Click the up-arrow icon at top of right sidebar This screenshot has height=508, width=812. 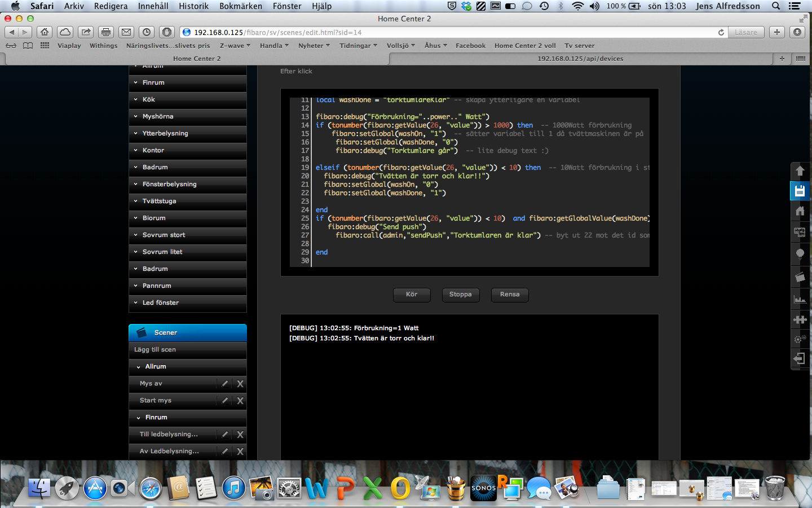pos(800,170)
